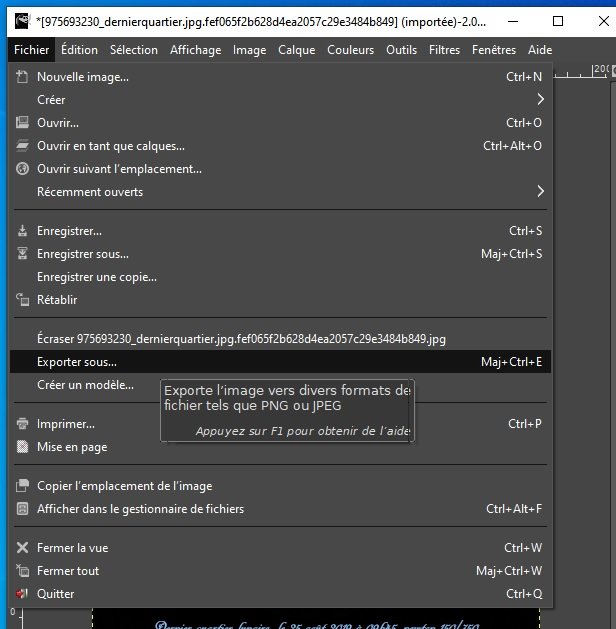Click the Imprimer printer icon
The height and width of the screenshot is (629, 616).
[x=22, y=424]
